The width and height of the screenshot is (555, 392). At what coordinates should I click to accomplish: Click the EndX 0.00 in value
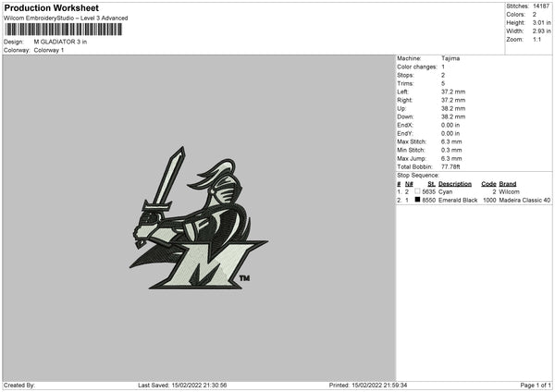450,125
